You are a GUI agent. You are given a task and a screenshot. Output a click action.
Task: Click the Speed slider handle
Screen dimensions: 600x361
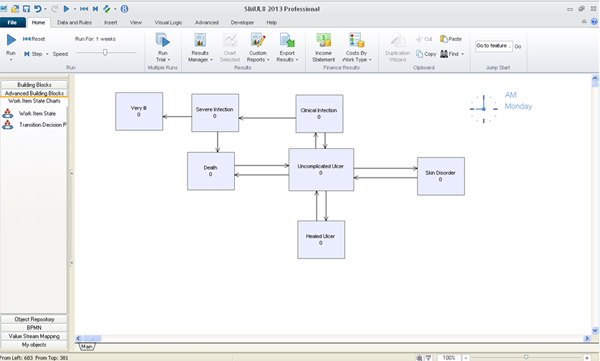(x=105, y=52)
